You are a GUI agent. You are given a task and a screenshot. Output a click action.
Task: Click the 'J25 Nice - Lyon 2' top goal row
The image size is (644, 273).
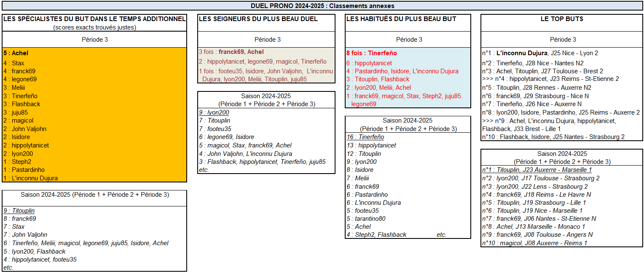(x=540, y=54)
